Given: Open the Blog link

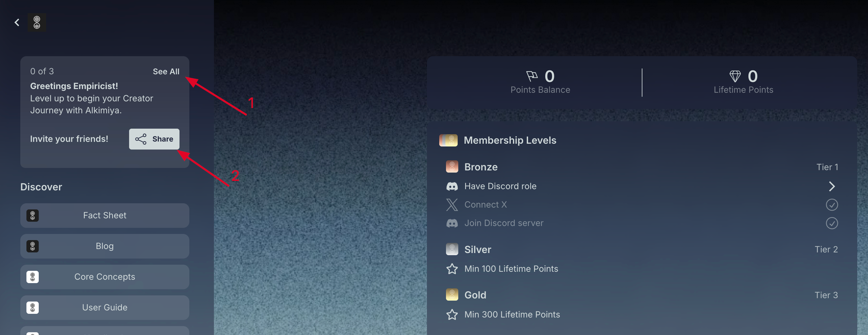Looking at the screenshot, I should click(105, 246).
